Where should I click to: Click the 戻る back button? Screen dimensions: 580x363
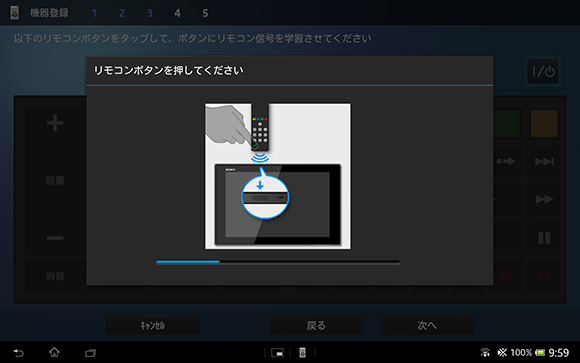pos(316,326)
